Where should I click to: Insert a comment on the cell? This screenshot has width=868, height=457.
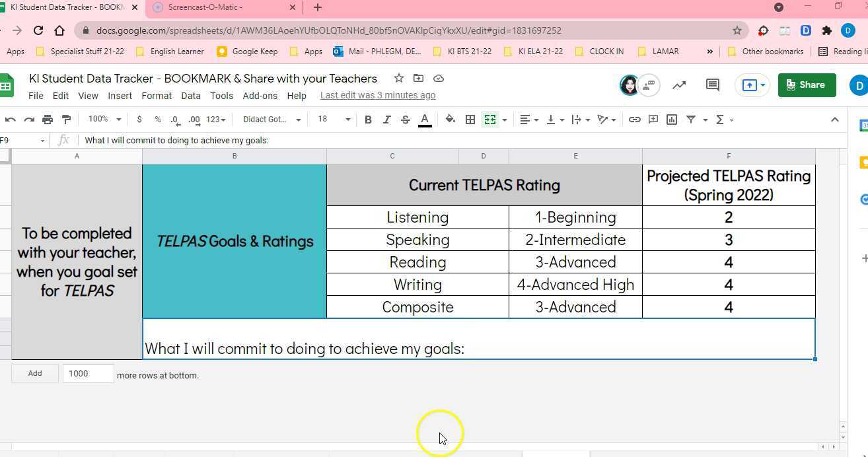point(653,120)
